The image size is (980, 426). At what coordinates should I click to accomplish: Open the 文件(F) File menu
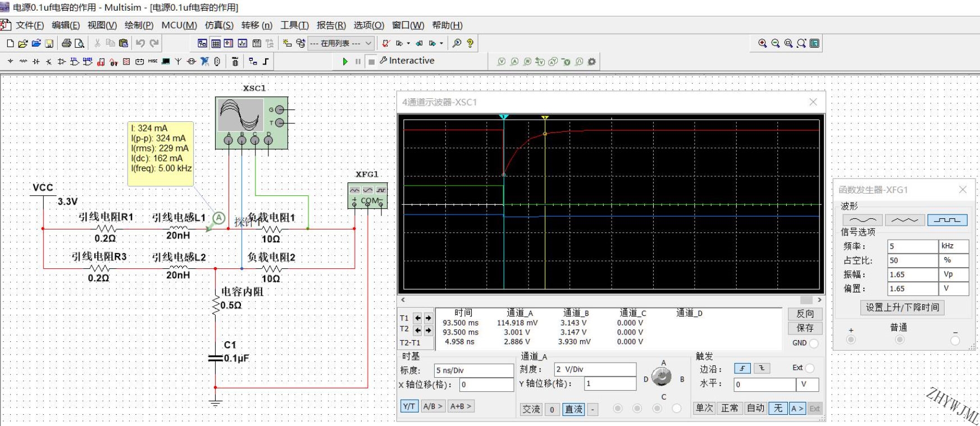tap(30, 25)
